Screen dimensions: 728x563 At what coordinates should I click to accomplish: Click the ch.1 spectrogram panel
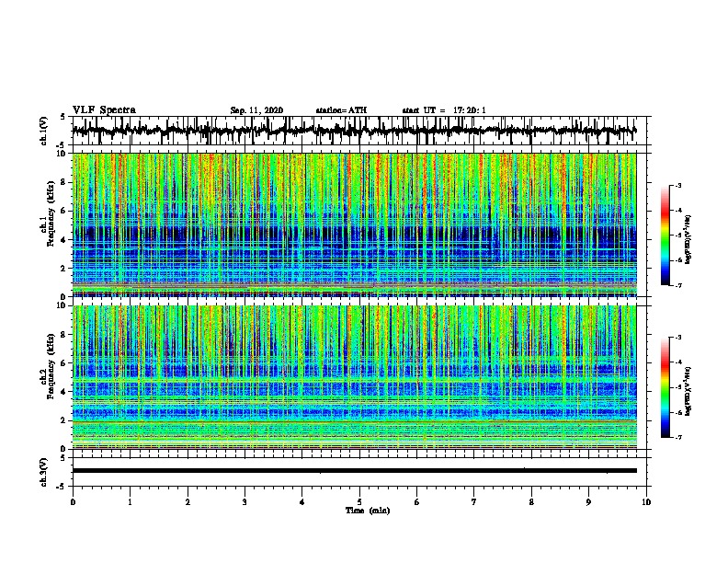point(355,224)
